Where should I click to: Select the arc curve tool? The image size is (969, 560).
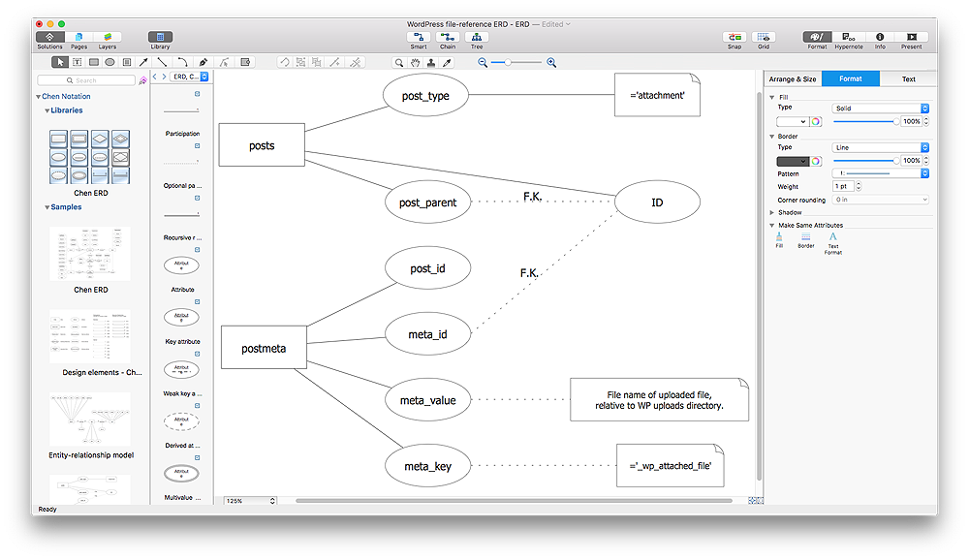tap(182, 62)
